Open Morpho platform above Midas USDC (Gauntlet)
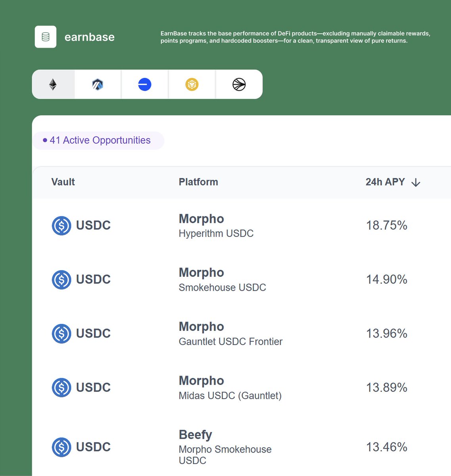This screenshot has width=451, height=476. pos(202,381)
